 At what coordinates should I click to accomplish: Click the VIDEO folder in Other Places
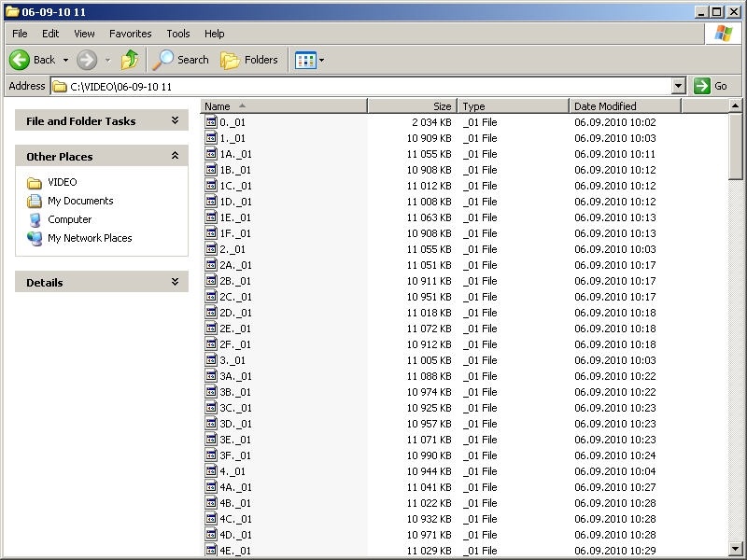(x=62, y=182)
